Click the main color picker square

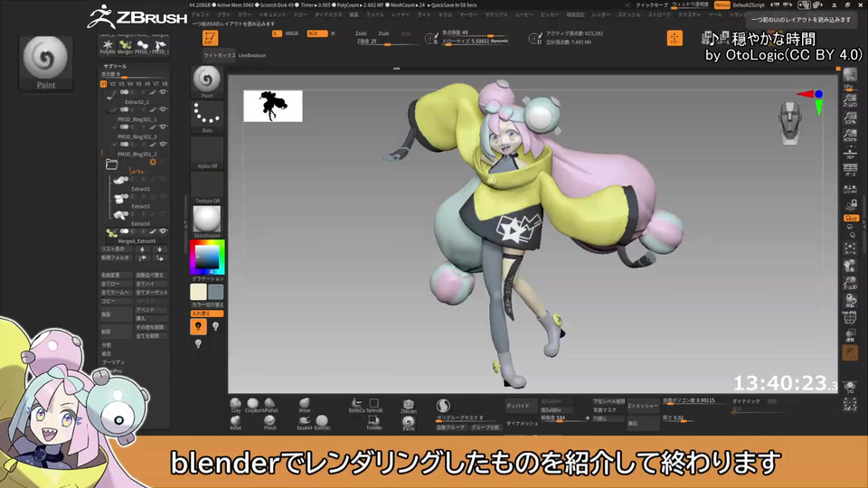208,258
